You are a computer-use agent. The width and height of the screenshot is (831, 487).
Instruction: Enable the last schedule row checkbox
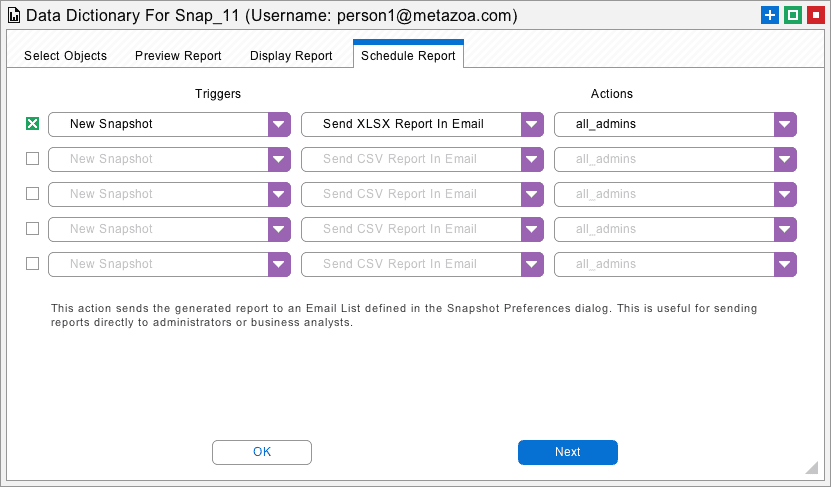(32, 263)
